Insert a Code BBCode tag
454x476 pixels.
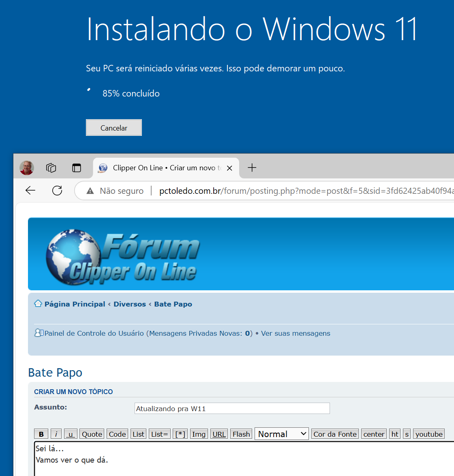(117, 434)
